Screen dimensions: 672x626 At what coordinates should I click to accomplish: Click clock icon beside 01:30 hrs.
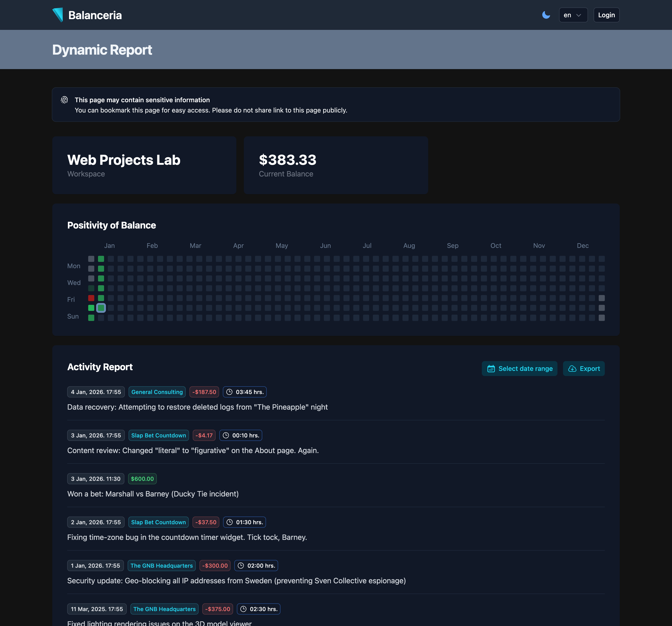[230, 522]
